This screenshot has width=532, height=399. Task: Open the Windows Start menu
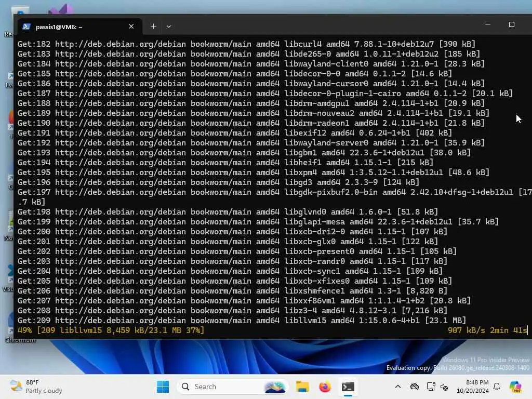163,387
